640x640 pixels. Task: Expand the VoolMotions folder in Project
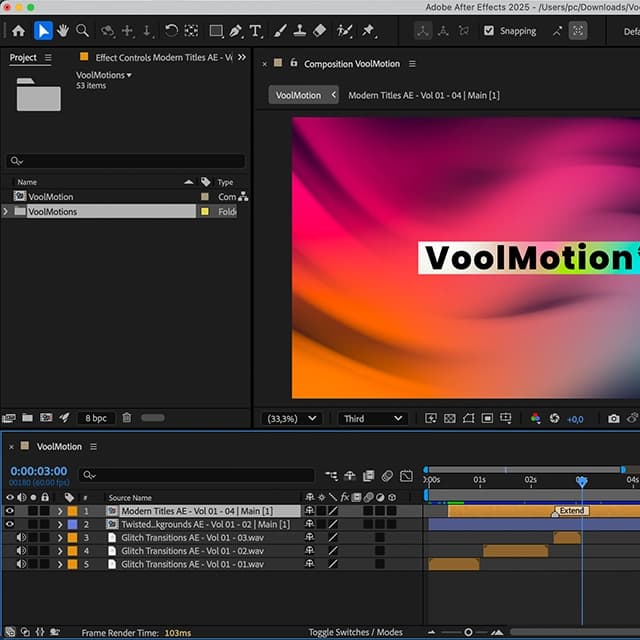[x=5, y=211]
